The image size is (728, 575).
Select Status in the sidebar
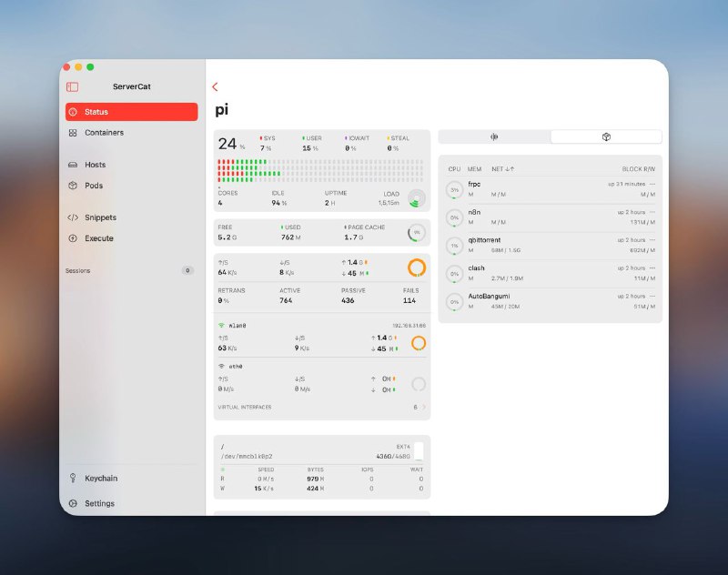coord(131,112)
